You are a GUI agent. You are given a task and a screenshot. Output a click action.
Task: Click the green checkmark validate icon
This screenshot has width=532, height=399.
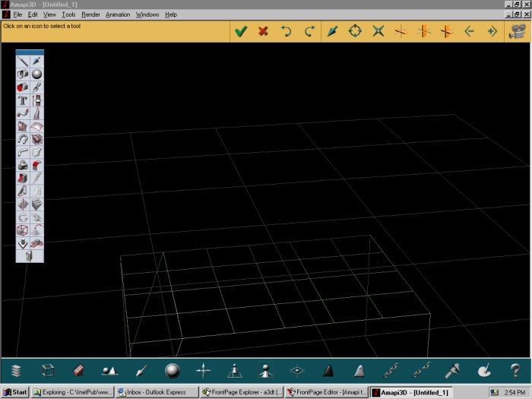point(241,32)
